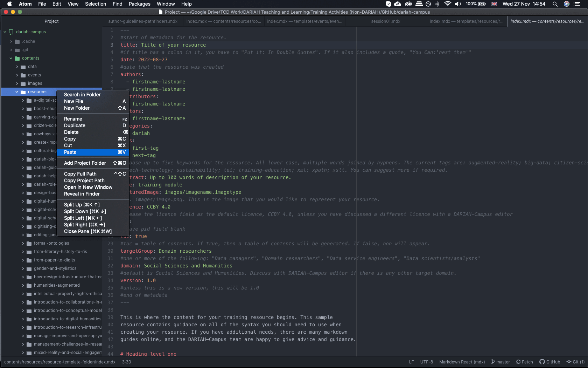The height and width of the screenshot is (368, 588).
Task: Click the Git (1) changes icon
Action: click(568, 362)
